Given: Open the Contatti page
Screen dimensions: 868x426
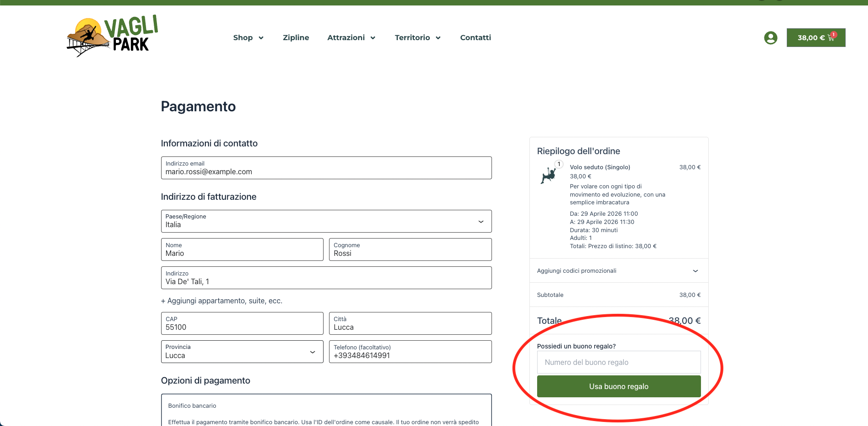Looking at the screenshot, I should [476, 37].
